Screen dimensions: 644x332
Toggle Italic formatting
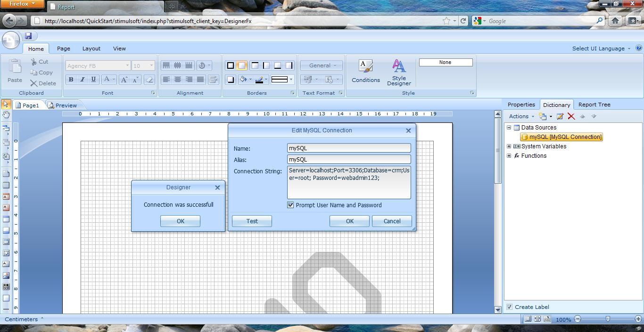pyautogui.click(x=82, y=80)
